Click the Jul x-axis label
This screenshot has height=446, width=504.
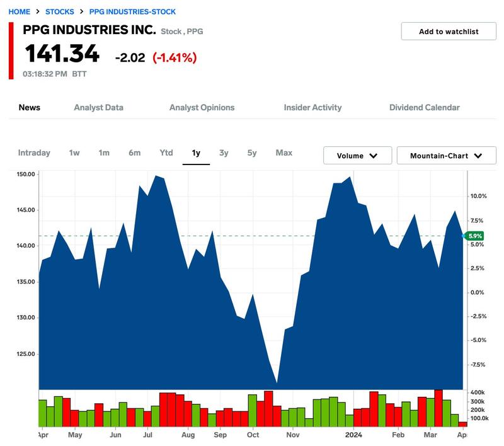coord(147,435)
